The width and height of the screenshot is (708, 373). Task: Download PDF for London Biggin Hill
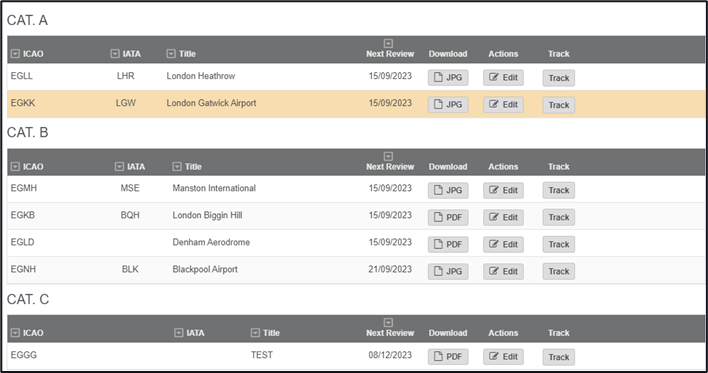448,218
